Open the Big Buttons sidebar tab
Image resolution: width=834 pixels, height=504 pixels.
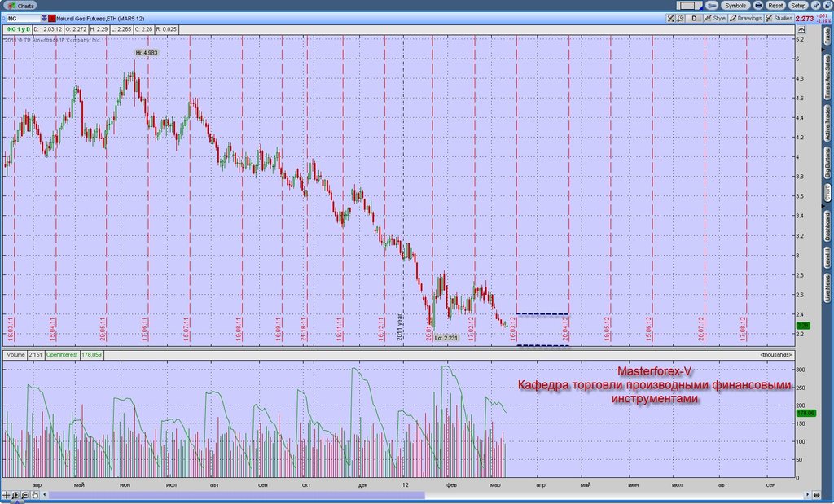coord(827,163)
